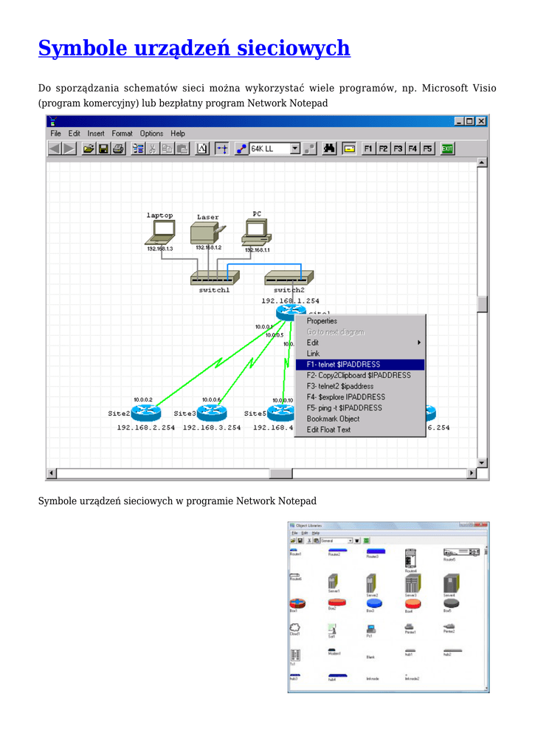535x756 pixels.
Task: Open the Insert menu
Action: 96,134
